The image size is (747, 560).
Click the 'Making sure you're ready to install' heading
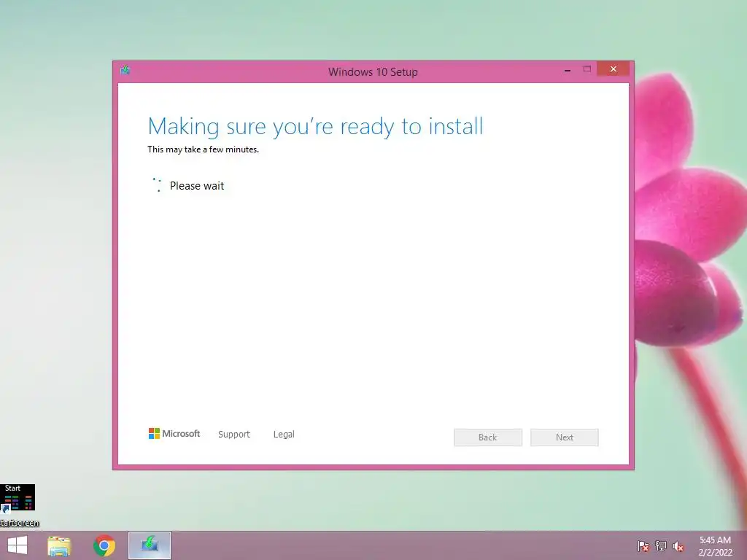(x=315, y=127)
